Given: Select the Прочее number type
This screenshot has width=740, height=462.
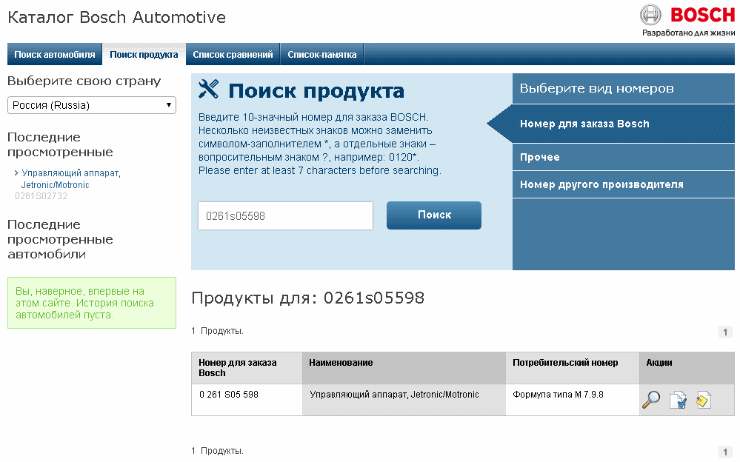Looking at the screenshot, I should coord(540,158).
